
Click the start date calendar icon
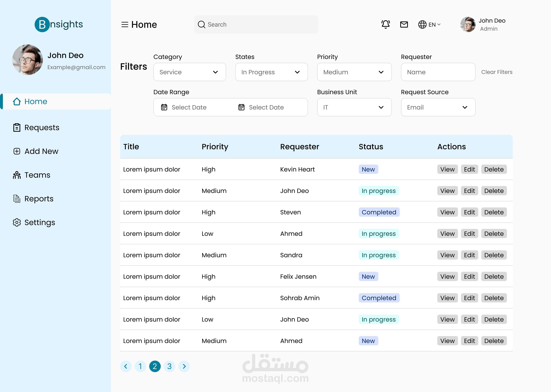tap(164, 107)
